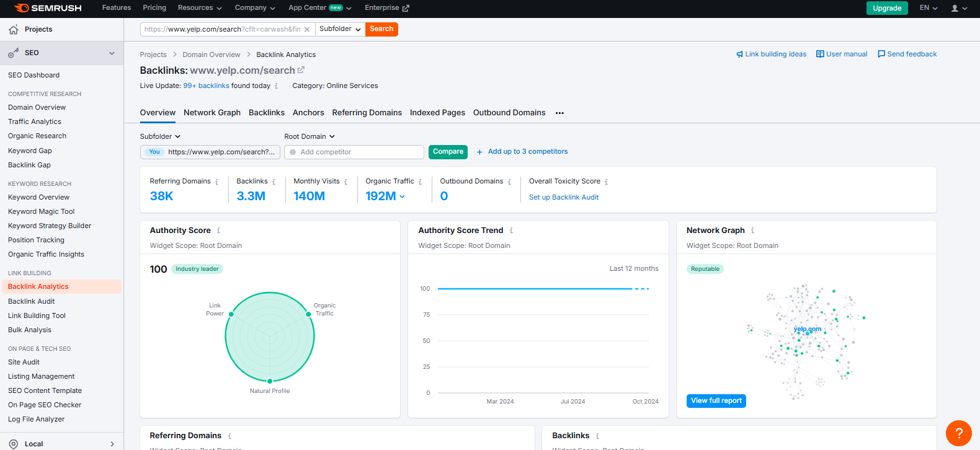Viewport: 980px width, 450px height.
Task: Click info icon next to Backlinks widget title
Action: pyautogui.click(x=597, y=436)
